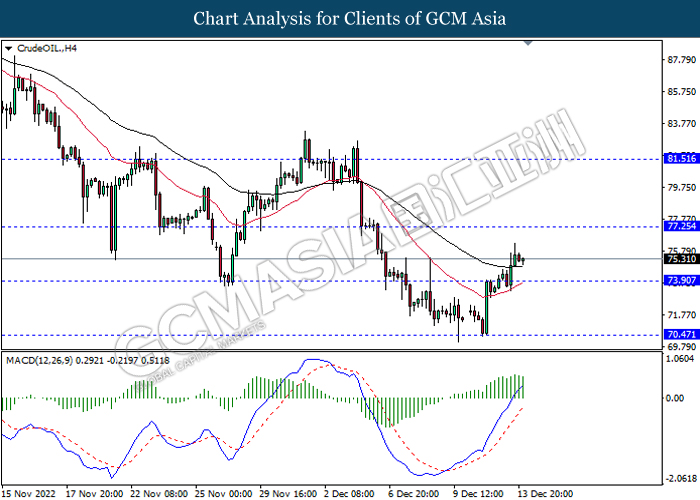
Task: Open the CrudeOIL.,H4 symbol dropdown arrow
Action: [x=8, y=48]
